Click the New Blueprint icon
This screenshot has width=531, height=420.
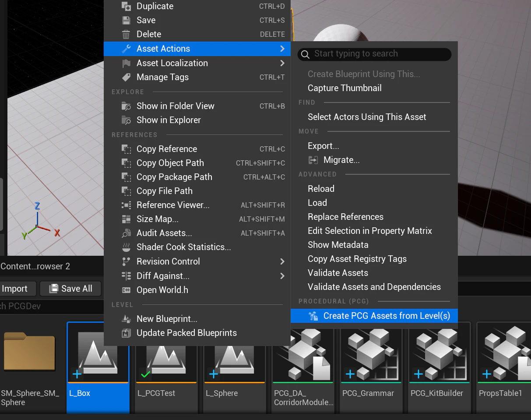coord(126,319)
